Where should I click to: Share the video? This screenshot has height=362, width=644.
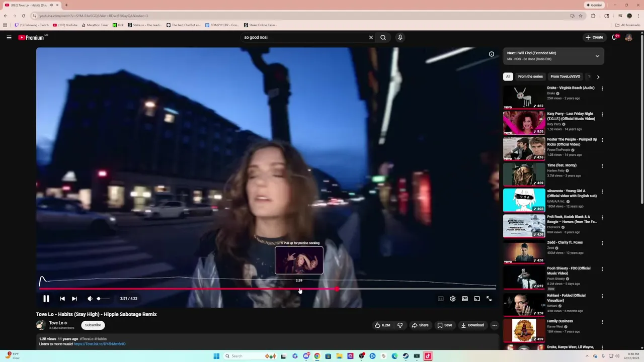[420, 325]
